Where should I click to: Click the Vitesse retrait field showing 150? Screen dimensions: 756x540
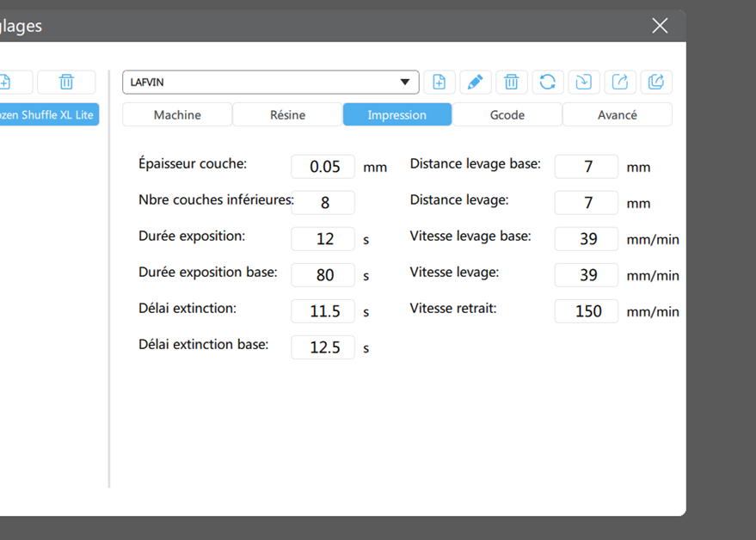pyautogui.click(x=587, y=311)
